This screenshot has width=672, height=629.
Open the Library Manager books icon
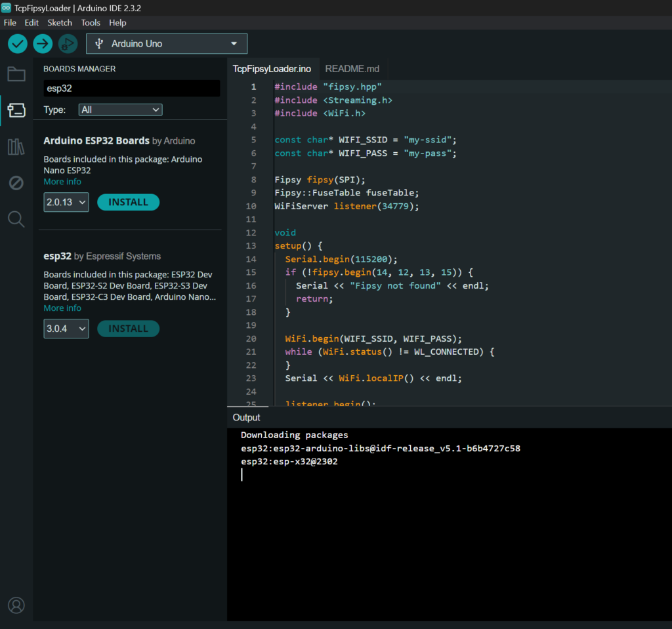[x=16, y=147]
